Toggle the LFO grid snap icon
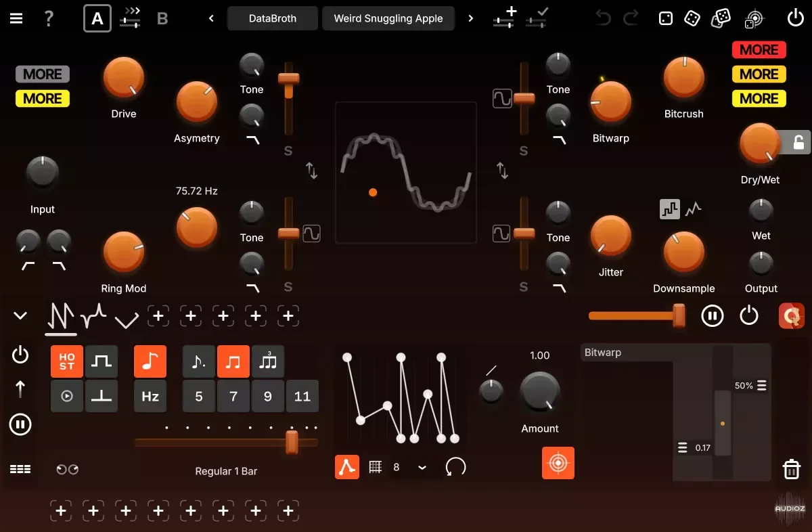The height and width of the screenshot is (532, 812). point(375,467)
